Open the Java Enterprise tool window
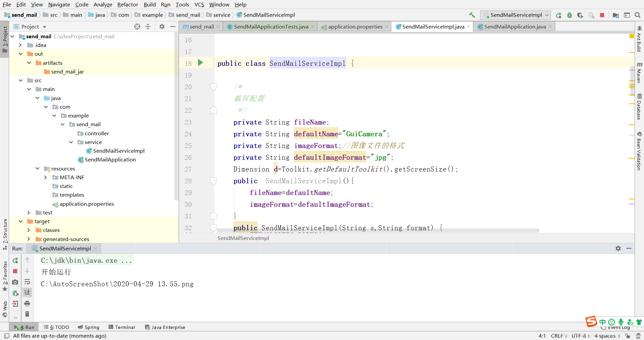 pos(165,327)
